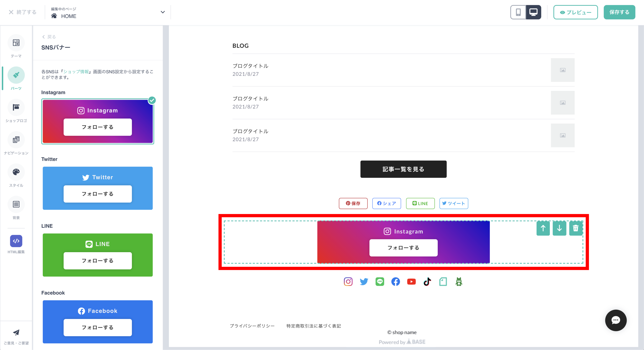Click the © shop name footer text
The image size is (644, 350).
(402, 332)
